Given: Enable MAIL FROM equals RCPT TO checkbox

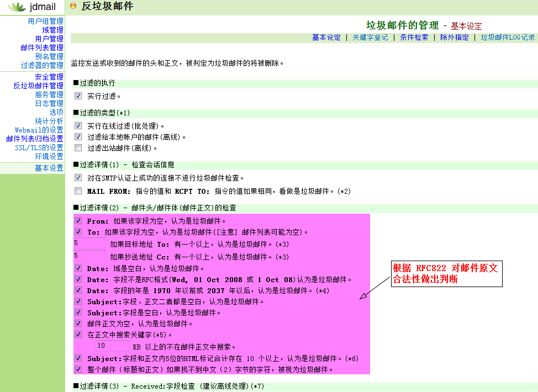Looking at the screenshot, I should click(x=78, y=190).
